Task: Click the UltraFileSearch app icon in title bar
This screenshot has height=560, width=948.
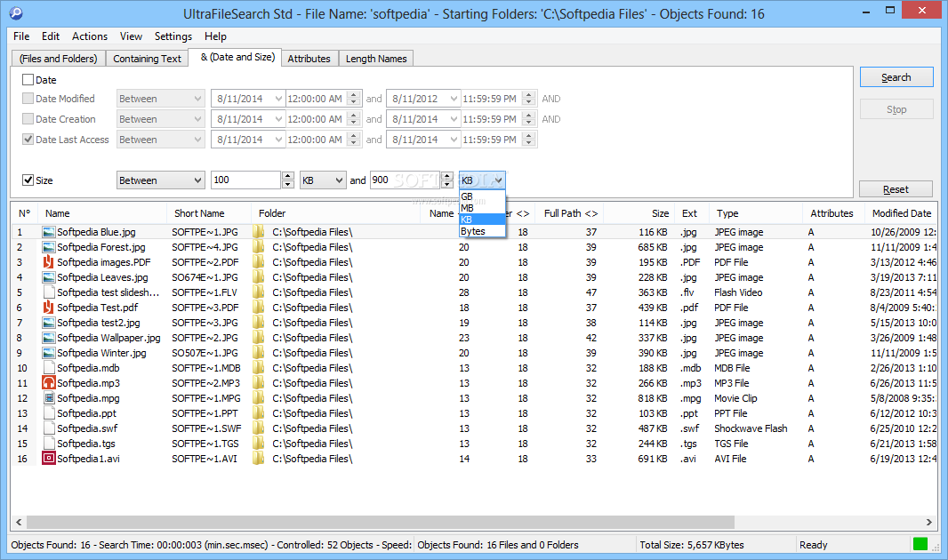Action: [16, 12]
